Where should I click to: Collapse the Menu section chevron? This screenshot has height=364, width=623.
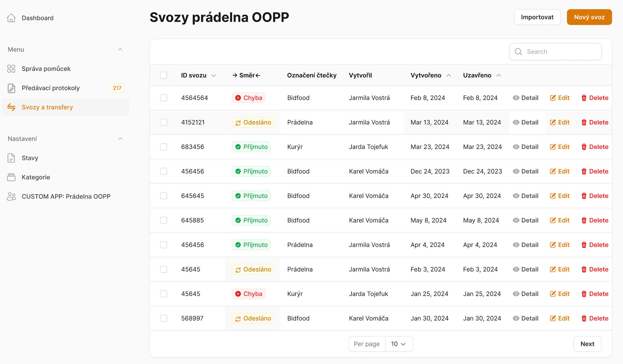[x=120, y=49]
